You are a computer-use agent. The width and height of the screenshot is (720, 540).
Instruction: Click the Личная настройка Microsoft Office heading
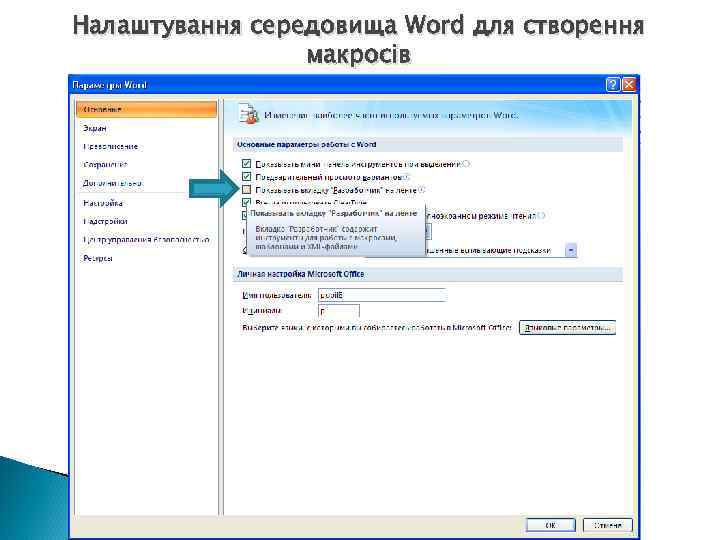300,274
